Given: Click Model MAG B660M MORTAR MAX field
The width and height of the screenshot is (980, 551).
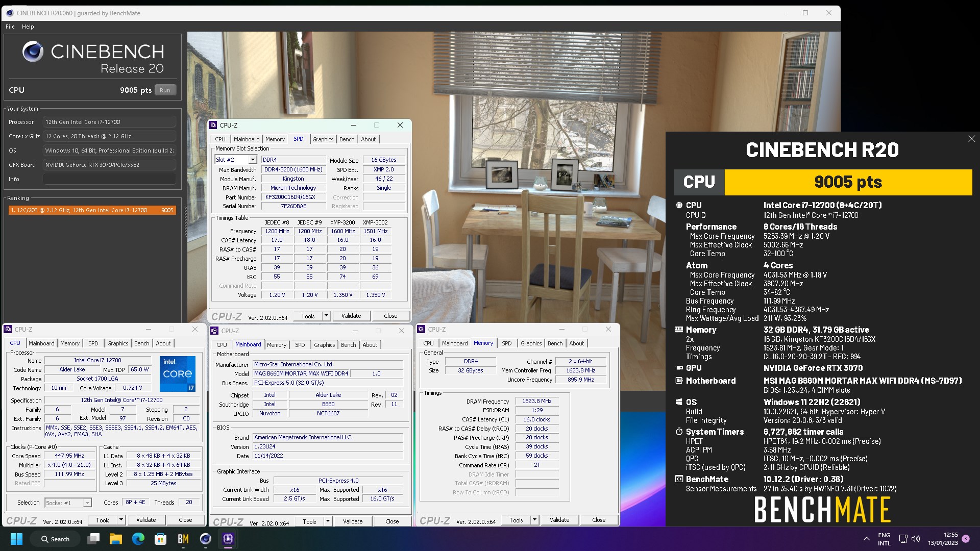Looking at the screenshot, I should [301, 373].
